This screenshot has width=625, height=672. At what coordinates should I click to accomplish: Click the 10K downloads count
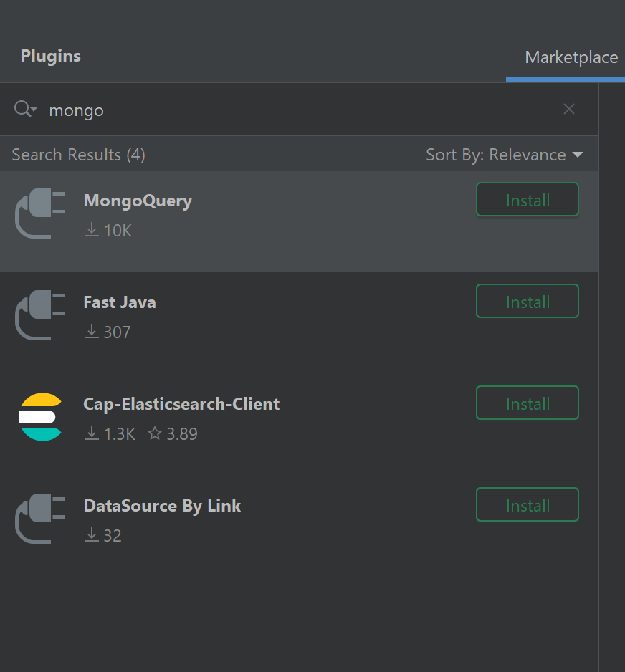pyautogui.click(x=108, y=231)
